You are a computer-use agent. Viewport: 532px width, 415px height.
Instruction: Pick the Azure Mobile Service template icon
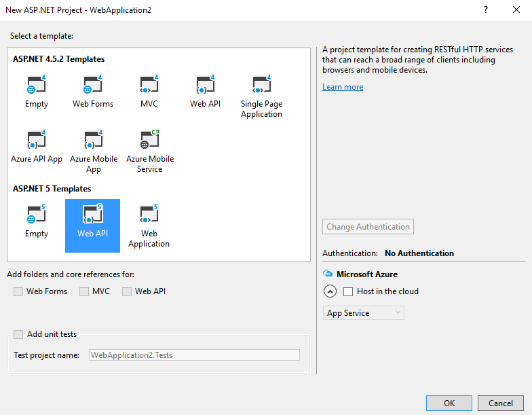[149, 139]
